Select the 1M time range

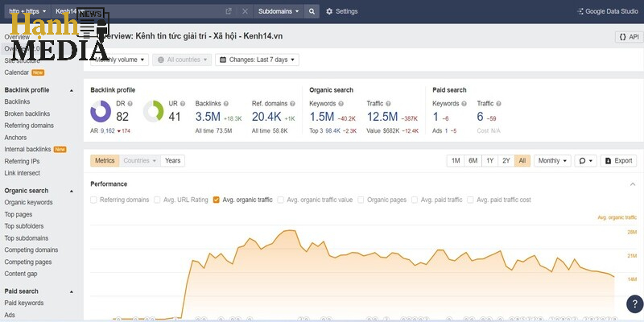456,160
